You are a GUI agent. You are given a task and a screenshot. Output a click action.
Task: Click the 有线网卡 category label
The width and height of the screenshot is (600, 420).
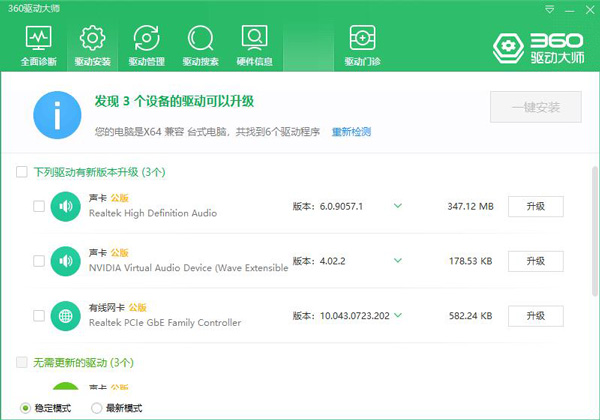coord(107,308)
